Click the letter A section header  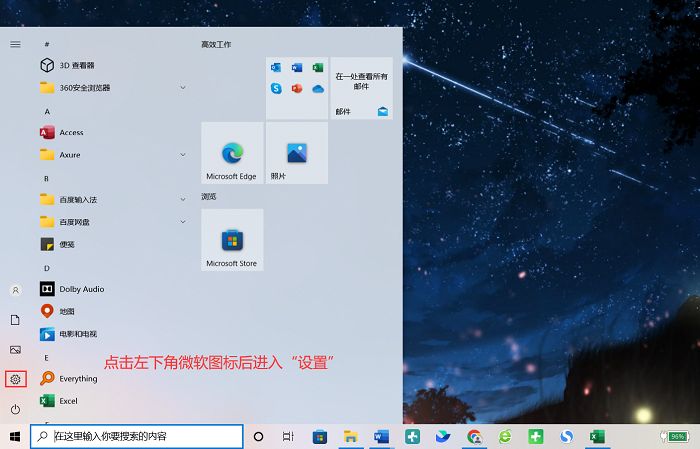(47, 112)
